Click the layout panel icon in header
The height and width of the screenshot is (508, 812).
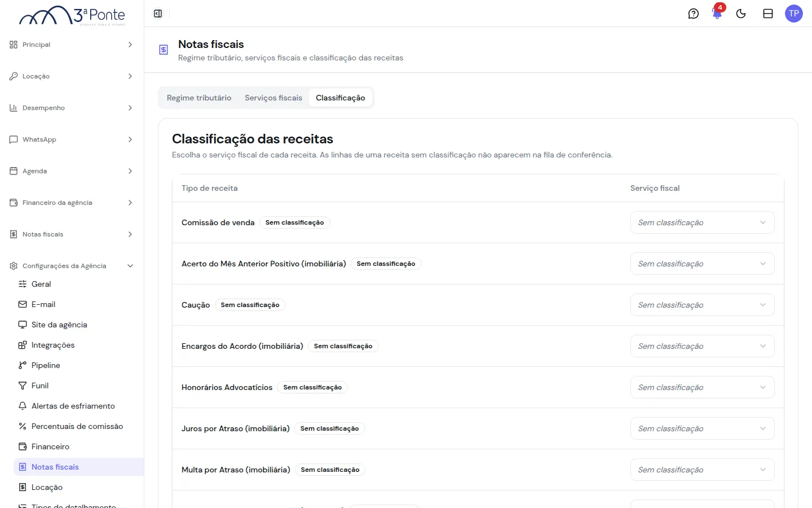pos(768,14)
